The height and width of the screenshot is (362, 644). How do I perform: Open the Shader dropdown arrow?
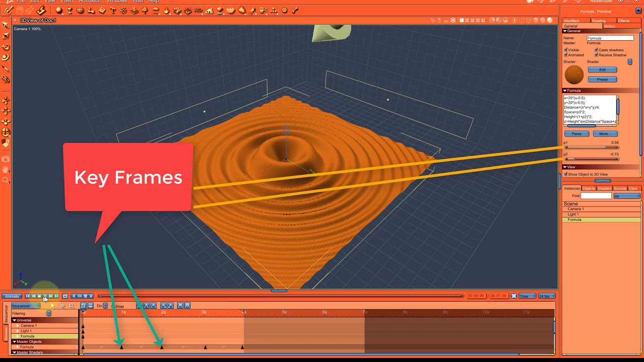click(x=630, y=62)
